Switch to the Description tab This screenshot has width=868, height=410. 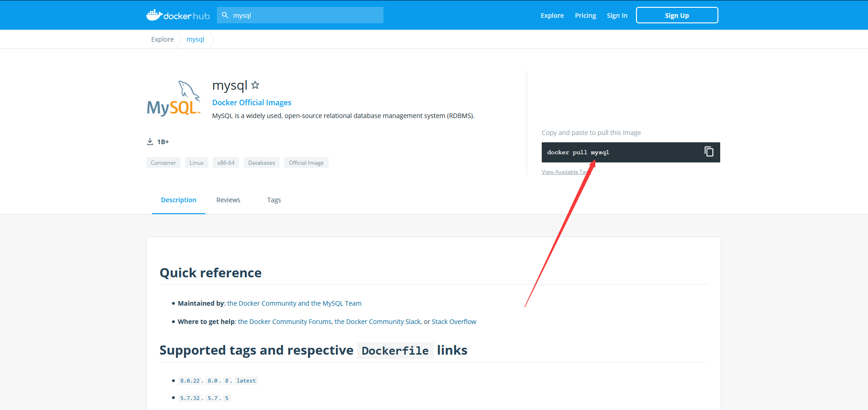(x=178, y=200)
